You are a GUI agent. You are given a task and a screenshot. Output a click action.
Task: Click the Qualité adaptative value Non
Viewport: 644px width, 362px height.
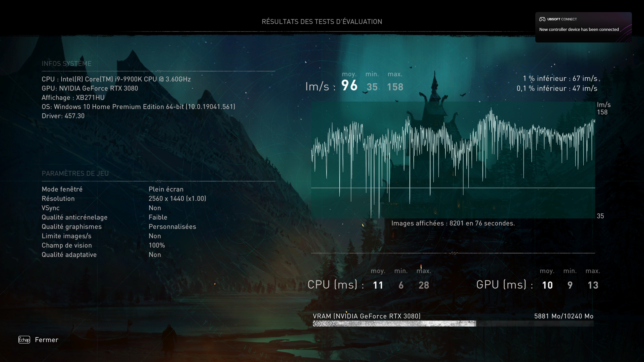pyautogui.click(x=154, y=255)
